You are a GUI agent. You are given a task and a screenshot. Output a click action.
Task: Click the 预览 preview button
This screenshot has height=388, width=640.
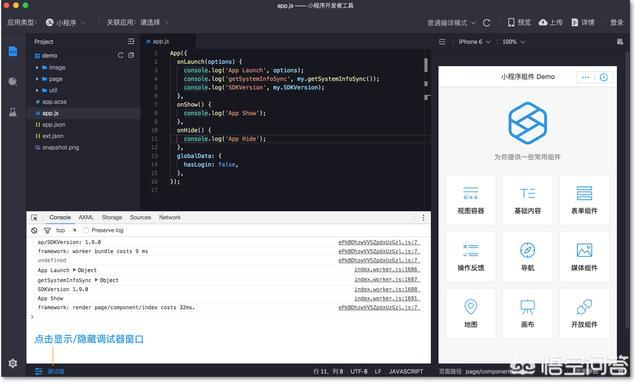coord(519,22)
